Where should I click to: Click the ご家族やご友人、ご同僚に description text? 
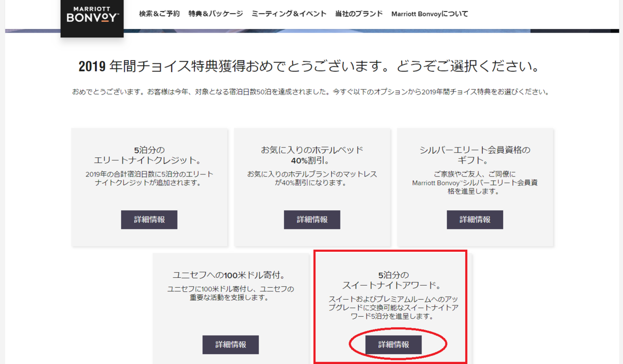tap(475, 183)
